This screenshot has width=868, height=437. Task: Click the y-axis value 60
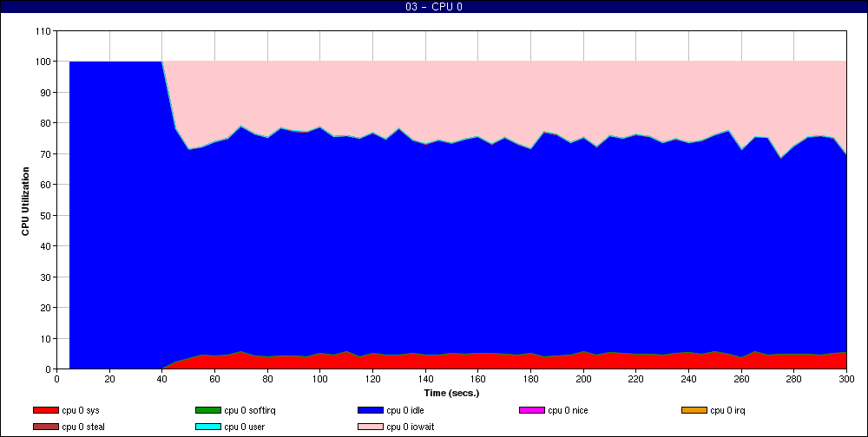47,185
